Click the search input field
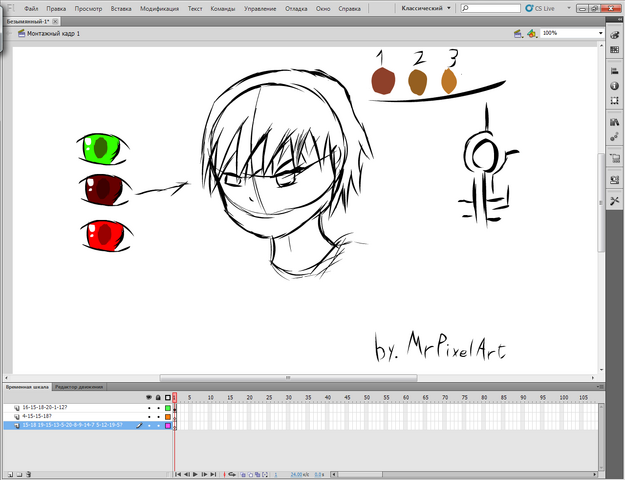Screen dimensions: 625x480 491,8
